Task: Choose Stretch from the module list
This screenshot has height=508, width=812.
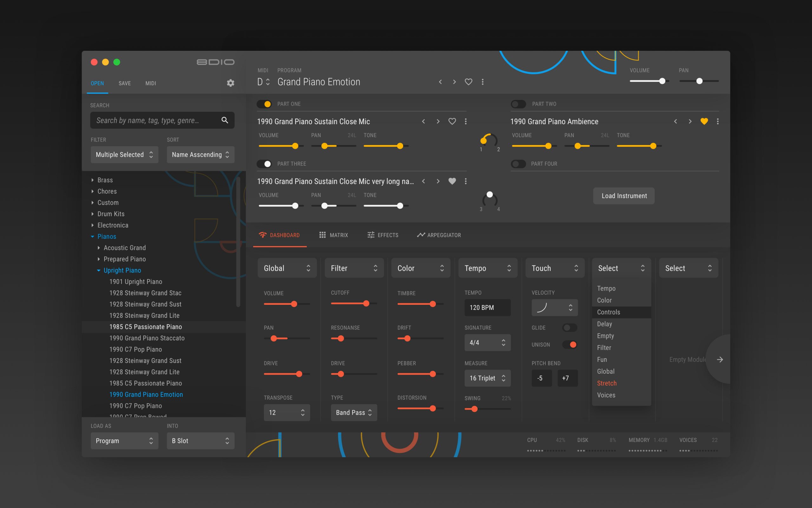Action: pyautogui.click(x=621, y=383)
